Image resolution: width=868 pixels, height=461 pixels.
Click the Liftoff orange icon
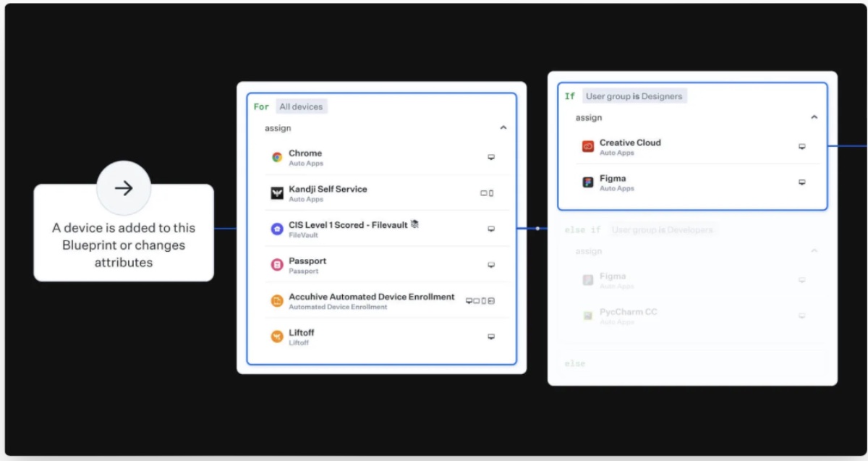point(277,337)
